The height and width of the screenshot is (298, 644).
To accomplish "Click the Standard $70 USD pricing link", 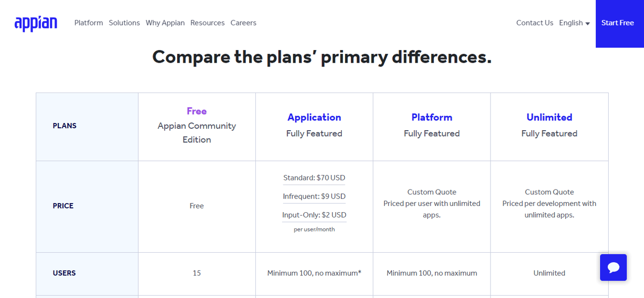I will 314,177.
